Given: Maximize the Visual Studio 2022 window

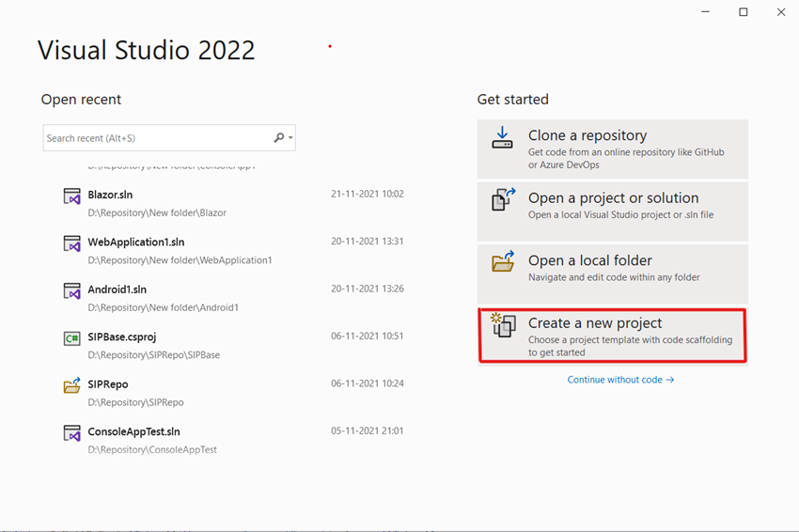Looking at the screenshot, I should pos(744,11).
